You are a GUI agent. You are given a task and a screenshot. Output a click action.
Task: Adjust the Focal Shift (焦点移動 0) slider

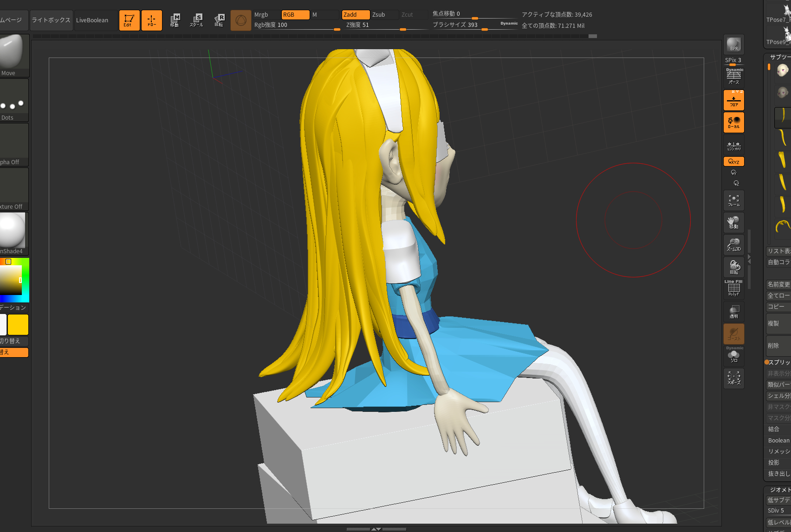tap(474, 14)
